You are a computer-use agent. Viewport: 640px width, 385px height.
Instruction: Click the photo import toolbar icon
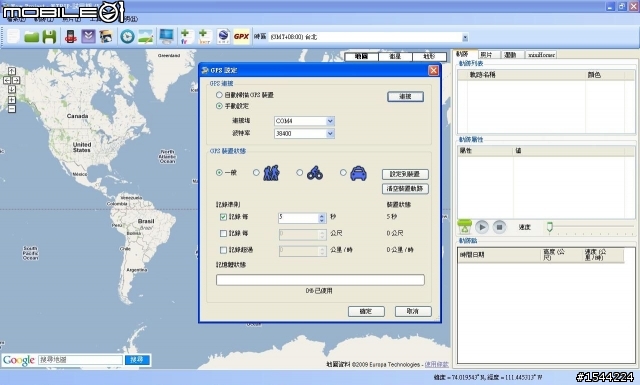click(x=106, y=37)
